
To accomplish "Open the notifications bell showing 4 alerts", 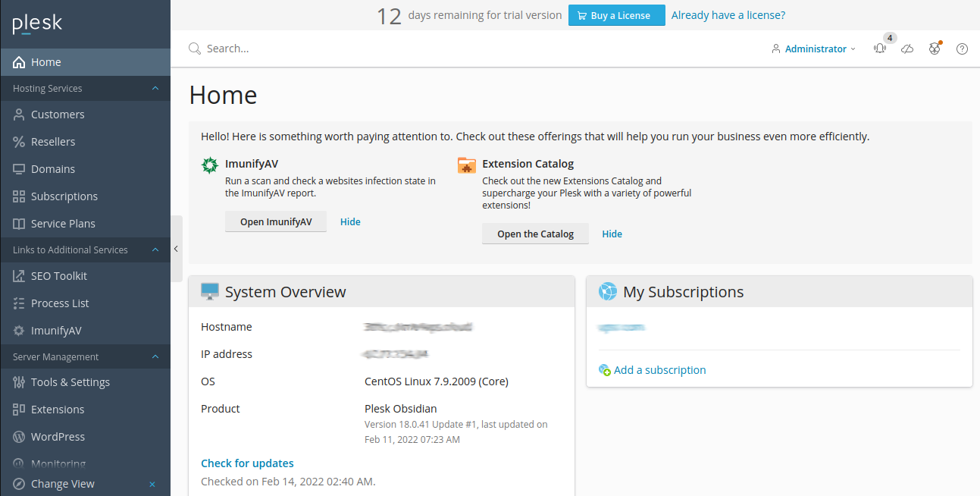I will [879, 48].
